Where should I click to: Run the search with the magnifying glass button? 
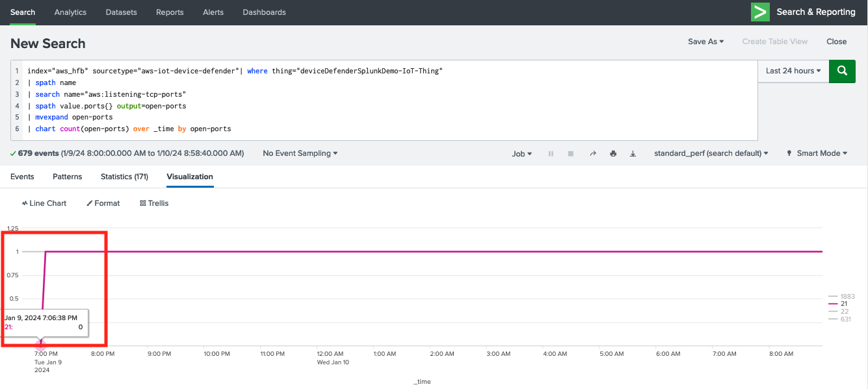point(842,71)
